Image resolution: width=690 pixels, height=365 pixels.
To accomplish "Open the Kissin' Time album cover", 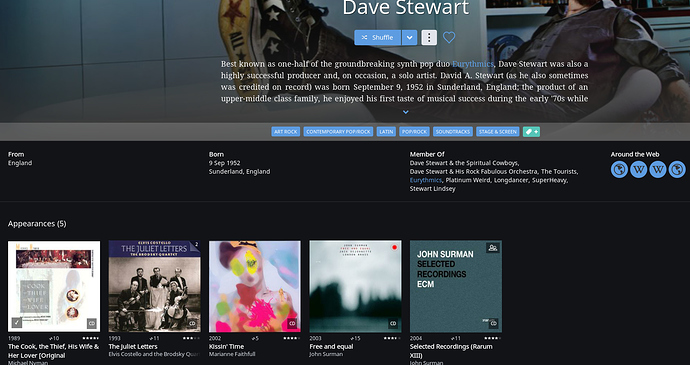I will pyautogui.click(x=255, y=286).
